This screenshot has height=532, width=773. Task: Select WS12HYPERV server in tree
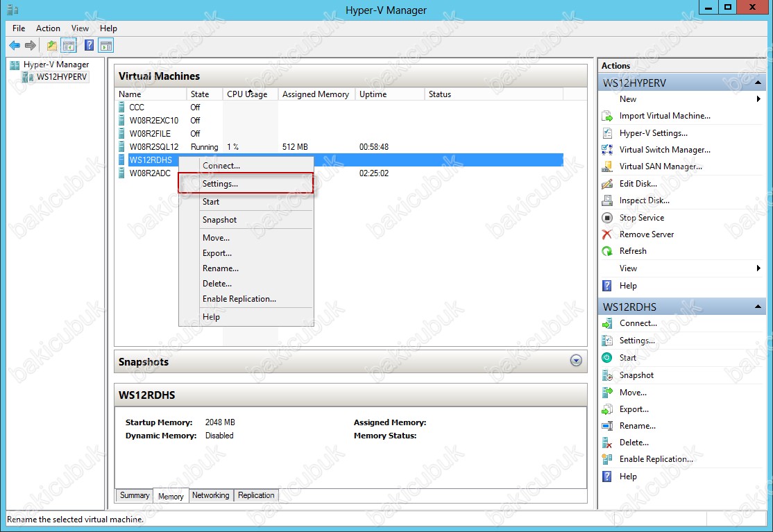56,77
